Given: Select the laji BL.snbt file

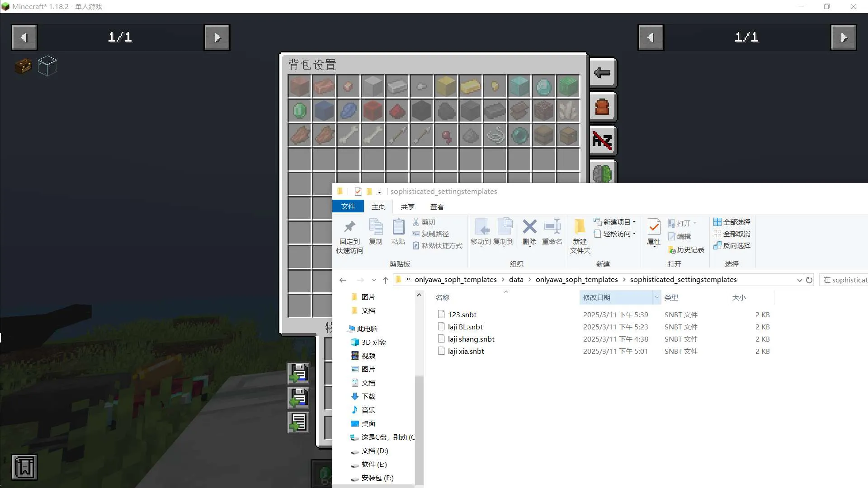Looking at the screenshot, I should pyautogui.click(x=465, y=327).
